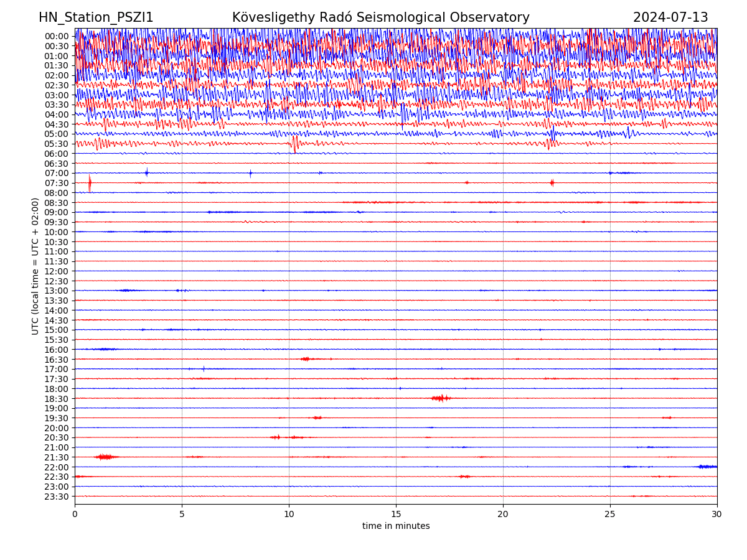Image resolution: width=747 pixels, height=560 pixels.
Task: Click the red spike on the 05:30 trace
Action: coord(294,144)
